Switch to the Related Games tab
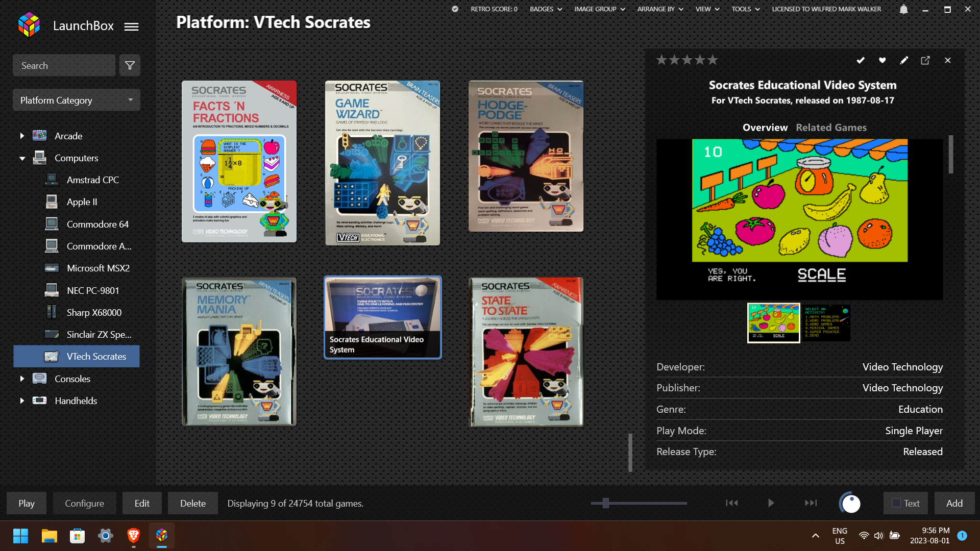 click(831, 128)
